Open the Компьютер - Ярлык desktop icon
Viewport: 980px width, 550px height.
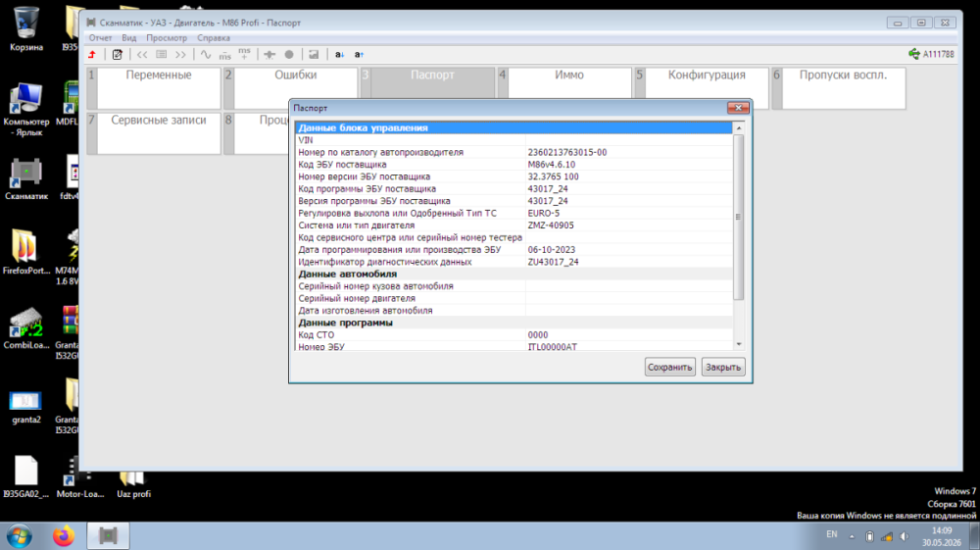(x=26, y=110)
